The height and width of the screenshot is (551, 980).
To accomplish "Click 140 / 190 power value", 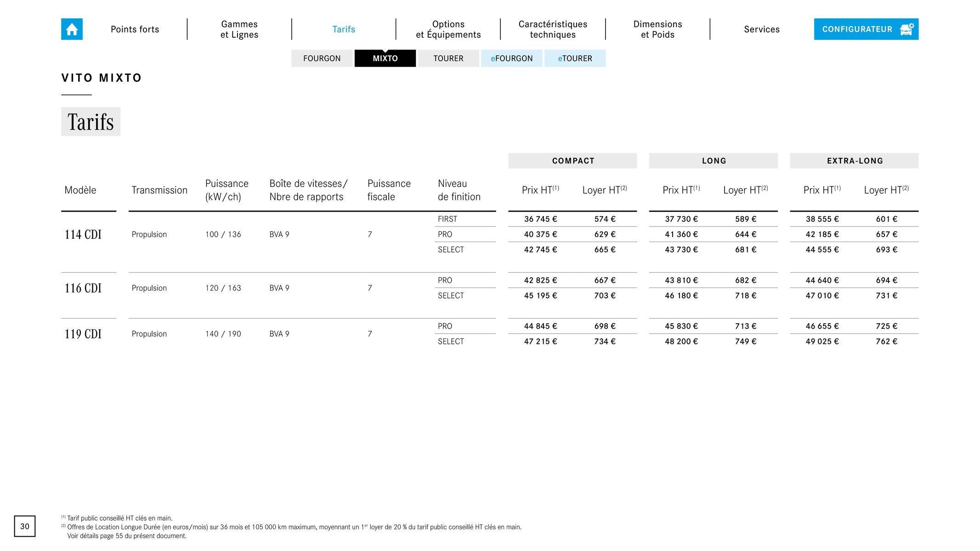I will point(223,334).
